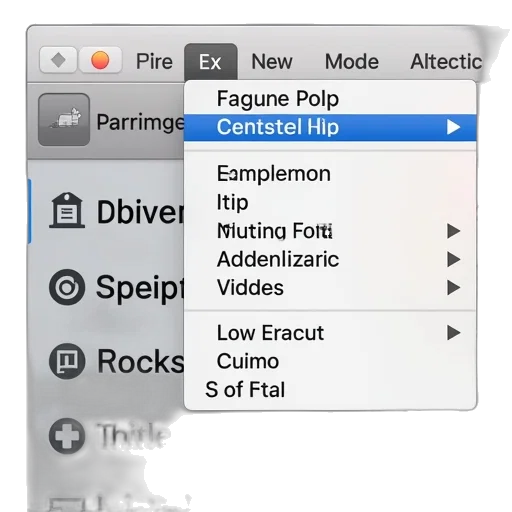Click the Parrimge toolbar app icon

[64, 120]
